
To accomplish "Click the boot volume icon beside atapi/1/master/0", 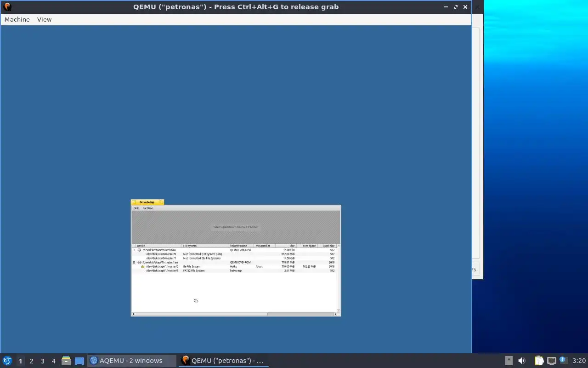I will (142, 266).
